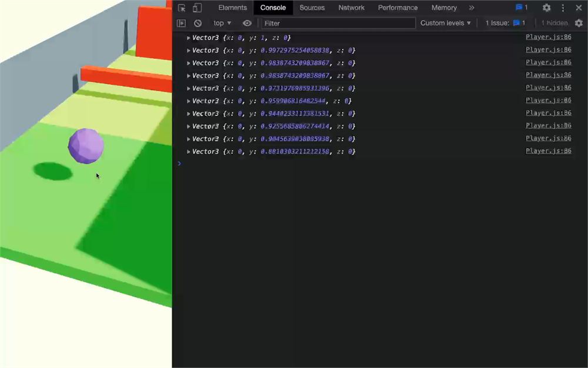588x368 pixels.
Task: Select the Console tab
Action: [x=273, y=8]
